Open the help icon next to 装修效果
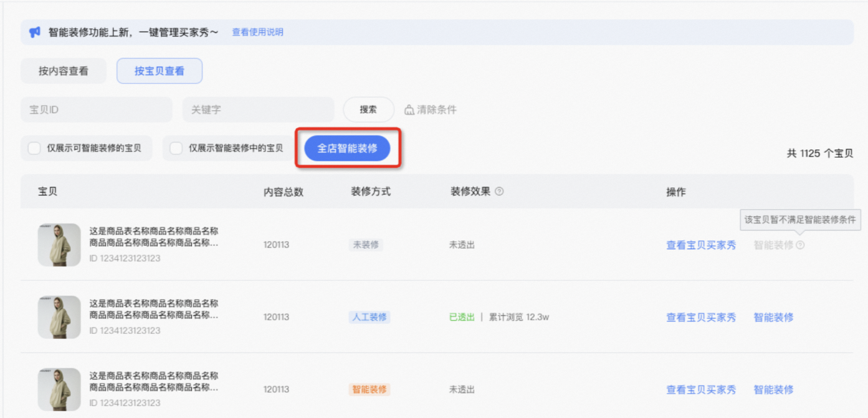868x418 pixels. (x=498, y=191)
